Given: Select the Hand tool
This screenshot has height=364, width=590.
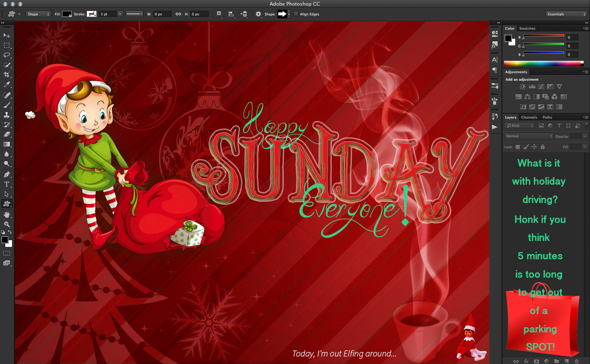Looking at the screenshot, I should click(x=7, y=215).
